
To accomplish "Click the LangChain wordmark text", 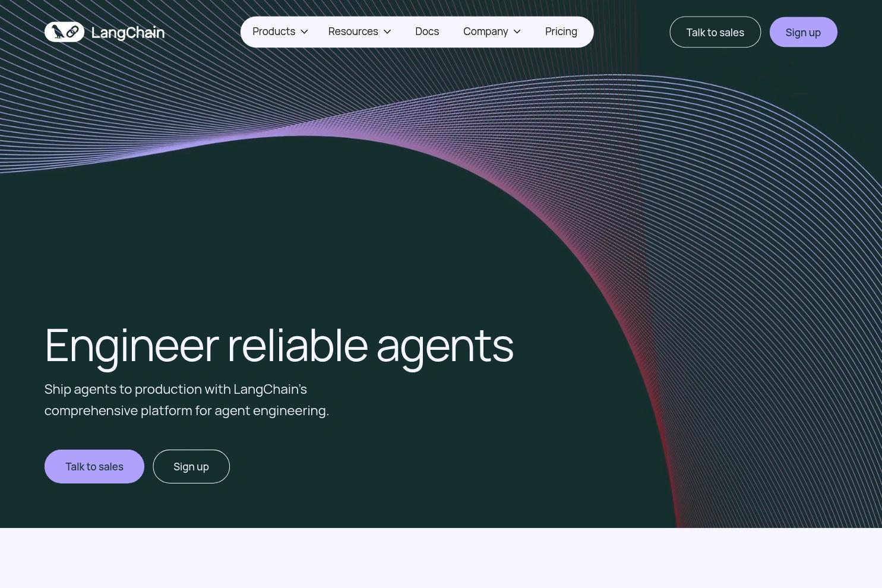I will pyautogui.click(x=128, y=33).
